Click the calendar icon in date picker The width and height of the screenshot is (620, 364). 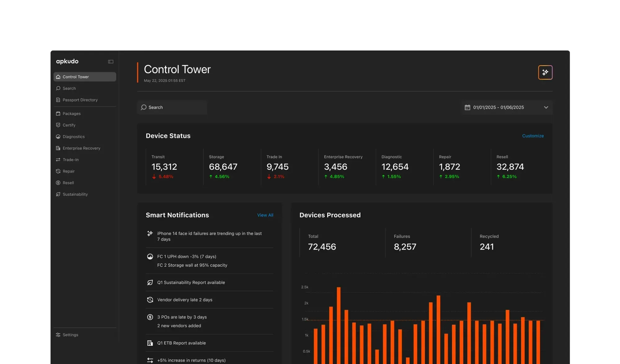[x=467, y=107]
